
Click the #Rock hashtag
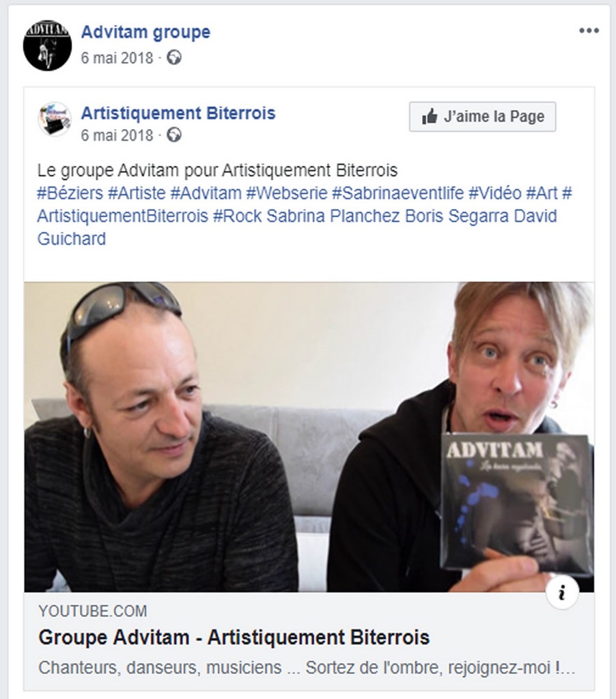click(237, 216)
